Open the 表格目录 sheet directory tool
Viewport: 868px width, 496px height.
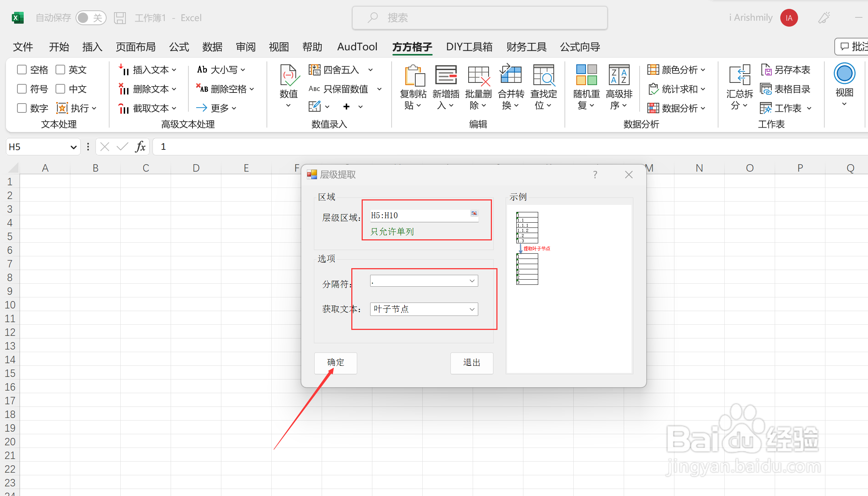click(785, 89)
